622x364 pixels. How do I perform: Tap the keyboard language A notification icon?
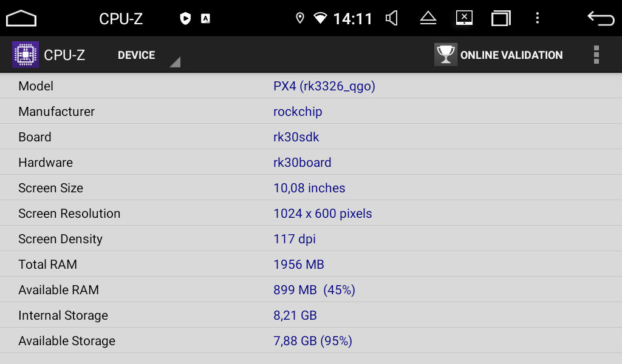[x=205, y=19]
